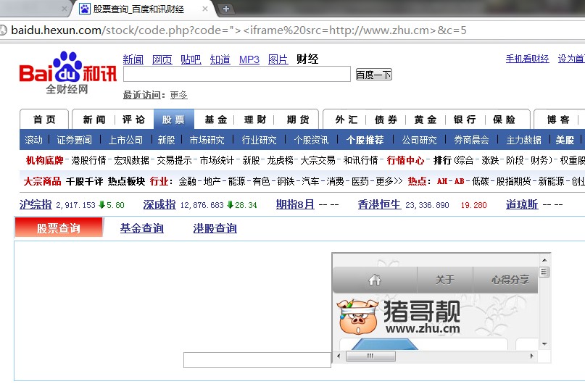Click the 图片 link
Screen dimensions: 585x392
(278, 59)
